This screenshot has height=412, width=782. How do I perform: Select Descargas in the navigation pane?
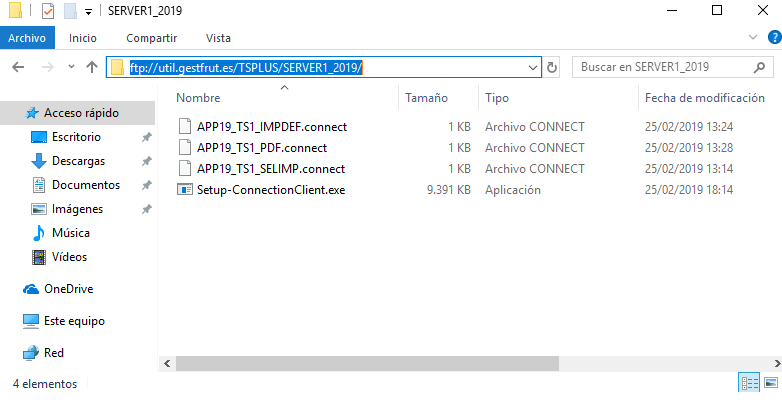tap(78, 161)
